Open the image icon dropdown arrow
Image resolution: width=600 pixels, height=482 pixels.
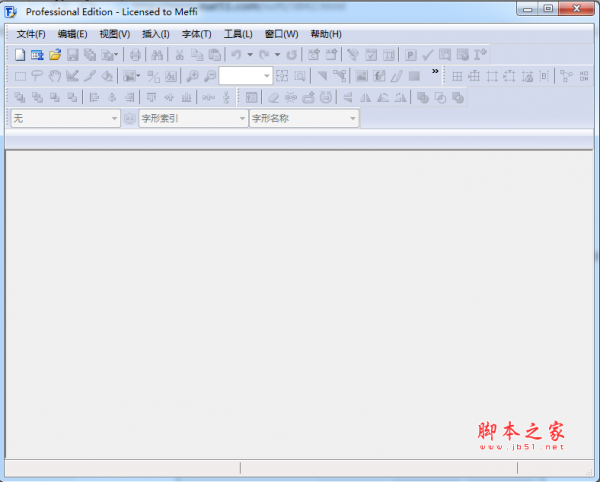[x=138, y=76]
